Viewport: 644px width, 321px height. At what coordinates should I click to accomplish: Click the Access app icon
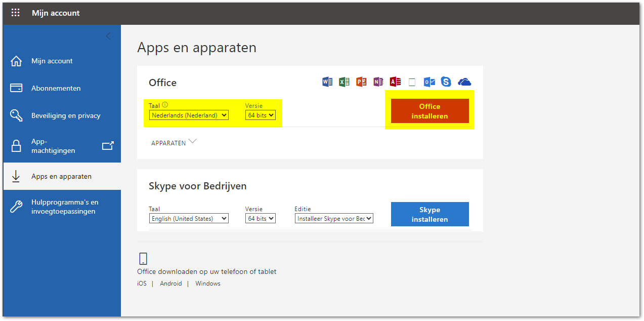click(x=395, y=82)
